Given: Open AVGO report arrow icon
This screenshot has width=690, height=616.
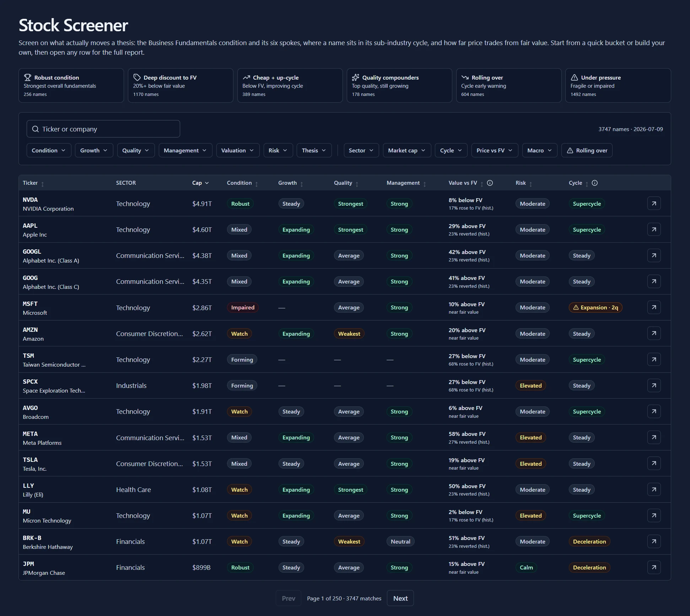Looking at the screenshot, I should (x=654, y=411).
